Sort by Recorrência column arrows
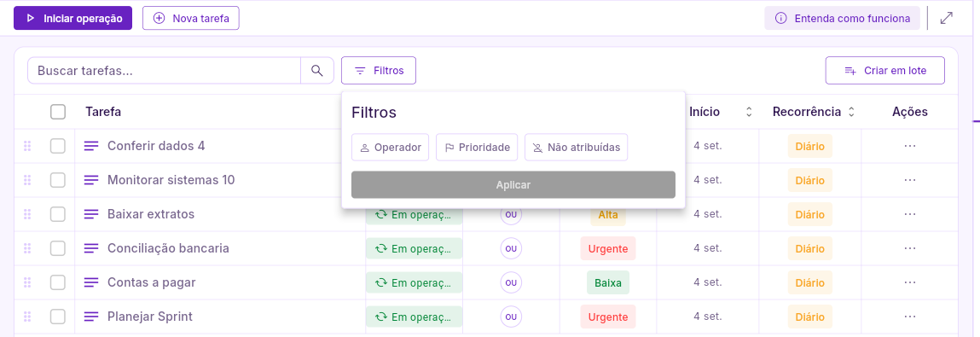Screen dimensions: 980x337 click(x=851, y=112)
